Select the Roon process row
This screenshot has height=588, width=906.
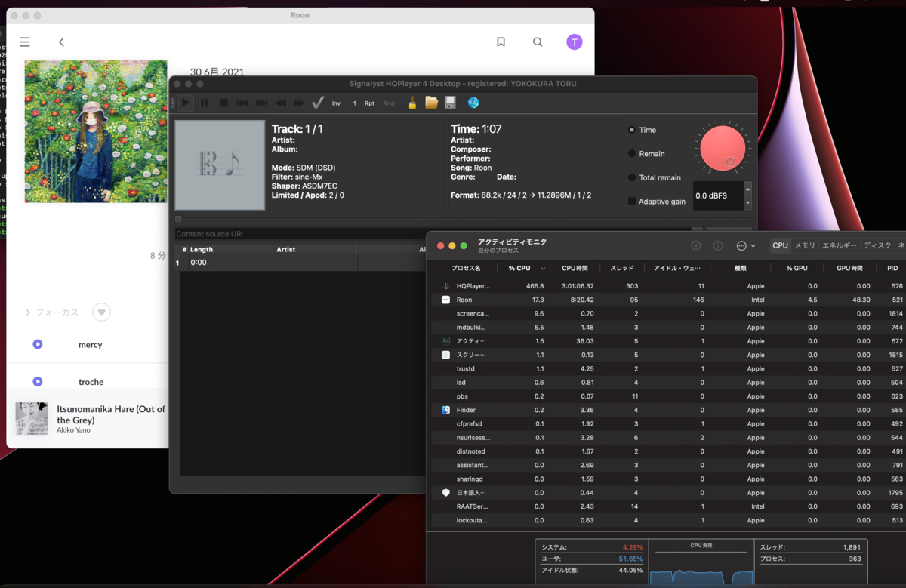coord(668,300)
